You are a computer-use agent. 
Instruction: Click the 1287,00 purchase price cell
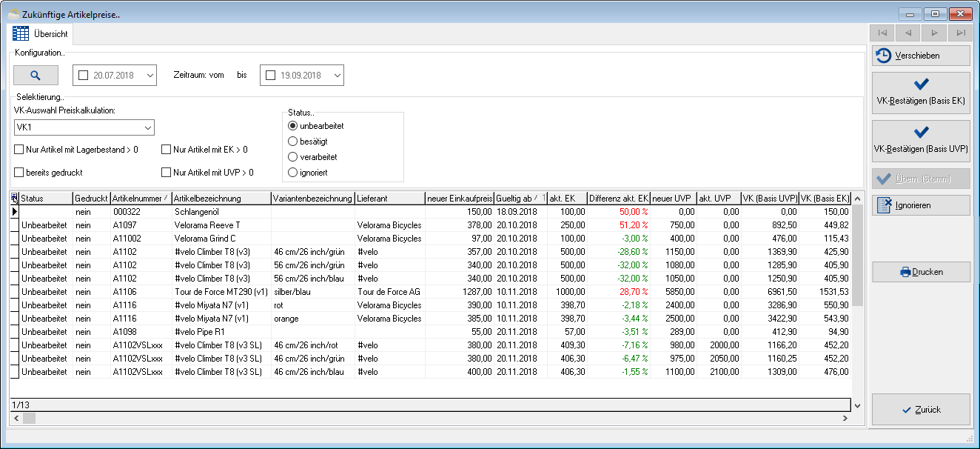[459, 292]
